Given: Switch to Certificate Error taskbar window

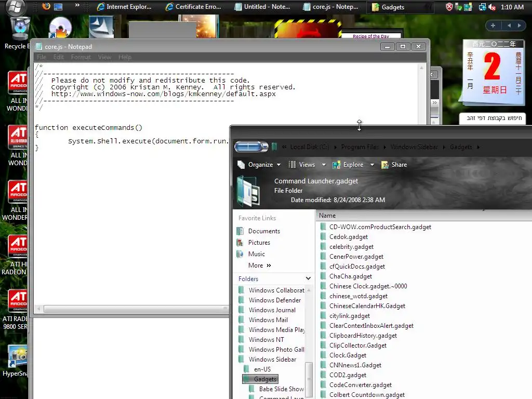Looking at the screenshot, I should (193, 7).
